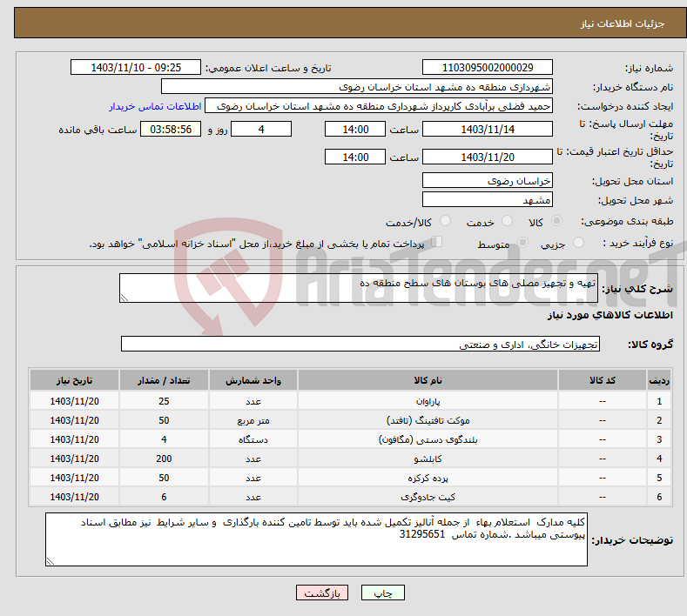This screenshot has width=687, height=616.
Task: Click the price validity date field 1403/11/20
Action: [x=487, y=157]
